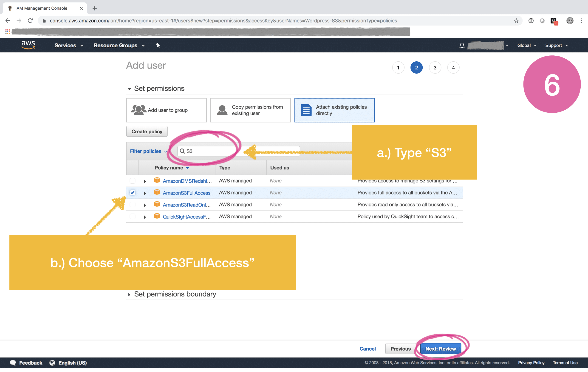588x372 pixels.
Task: Check the AmazonDMSRedshi policy checkbox
Action: click(x=133, y=181)
